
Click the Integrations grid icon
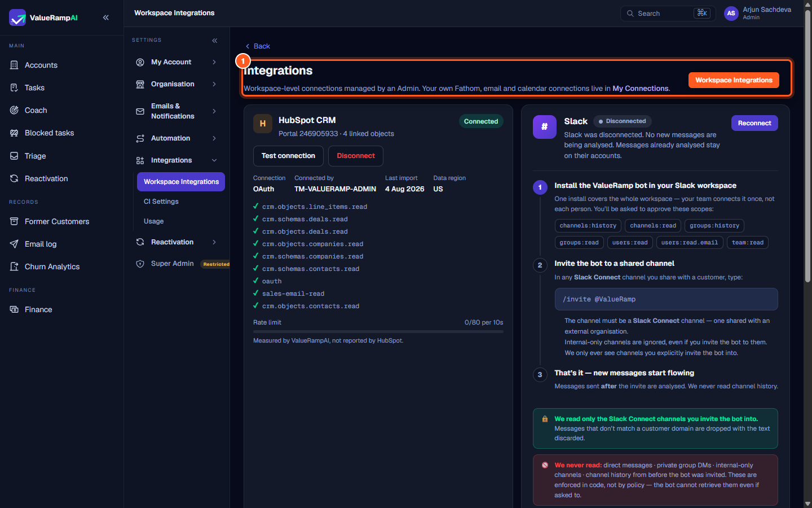[x=140, y=160]
